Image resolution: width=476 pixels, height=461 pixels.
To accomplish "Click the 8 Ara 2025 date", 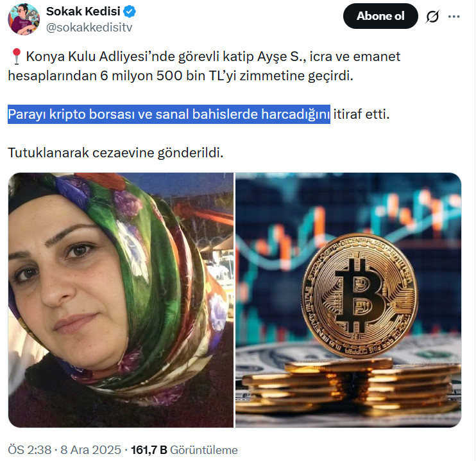I will (90, 449).
